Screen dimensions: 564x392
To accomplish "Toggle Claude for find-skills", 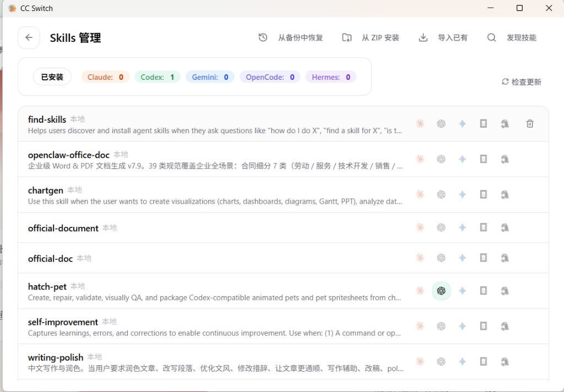I will (x=420, y=124).
